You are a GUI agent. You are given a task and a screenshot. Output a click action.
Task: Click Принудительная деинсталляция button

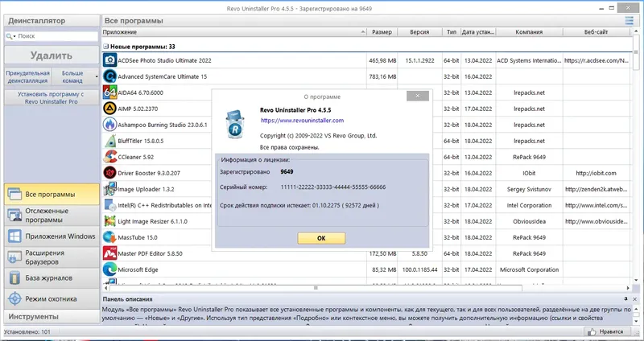(28, 76)
